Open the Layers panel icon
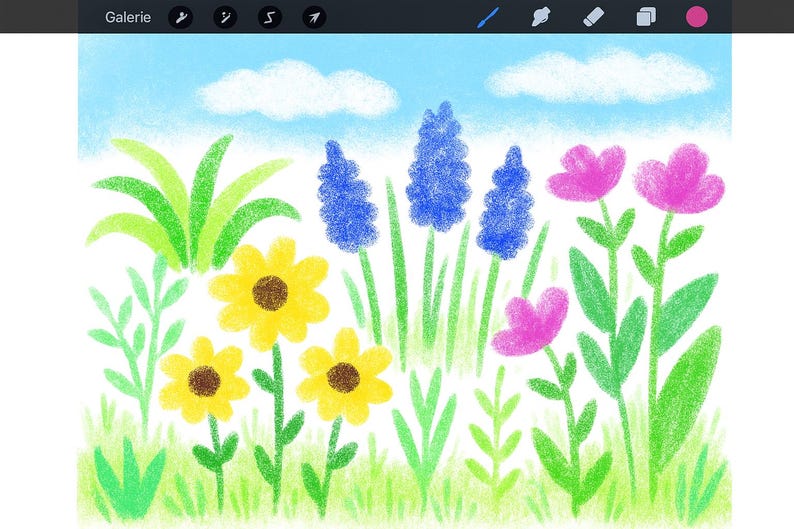Image resolution: width=794 pixels, height=529 pixels. pyautogui.click(x=646, y=17)
